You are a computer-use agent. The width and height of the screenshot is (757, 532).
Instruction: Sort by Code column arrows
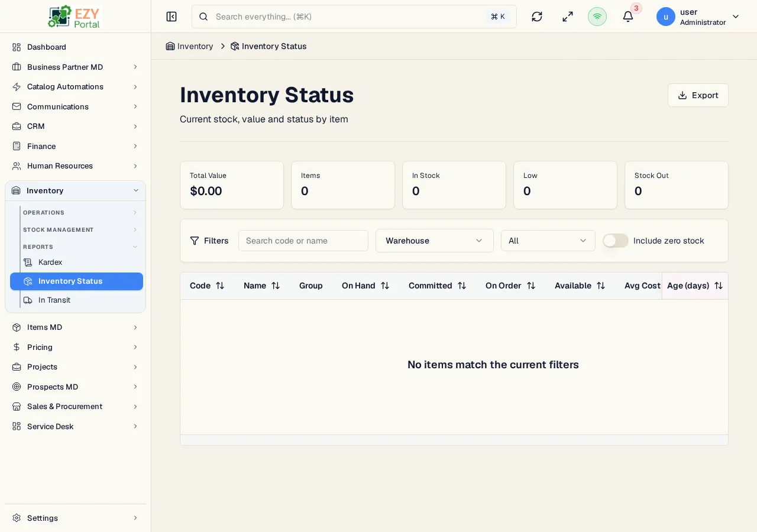point(220,286)
